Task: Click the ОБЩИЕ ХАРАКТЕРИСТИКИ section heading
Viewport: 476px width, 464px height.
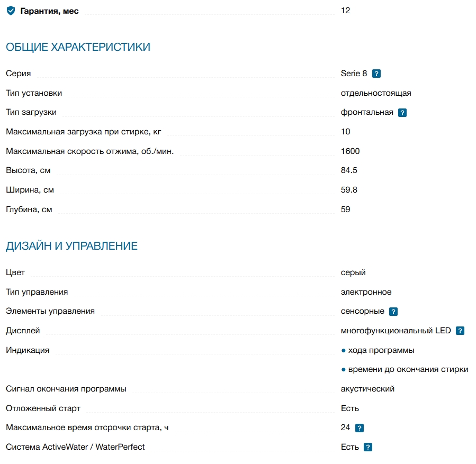Action: pyautogui.click(x=78, y=47)
